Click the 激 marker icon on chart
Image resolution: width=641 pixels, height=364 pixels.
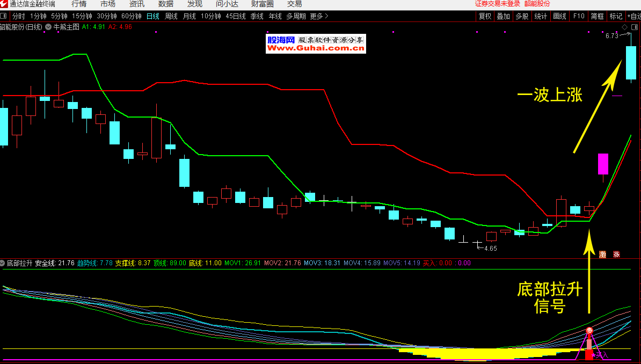tap(603, 254)
